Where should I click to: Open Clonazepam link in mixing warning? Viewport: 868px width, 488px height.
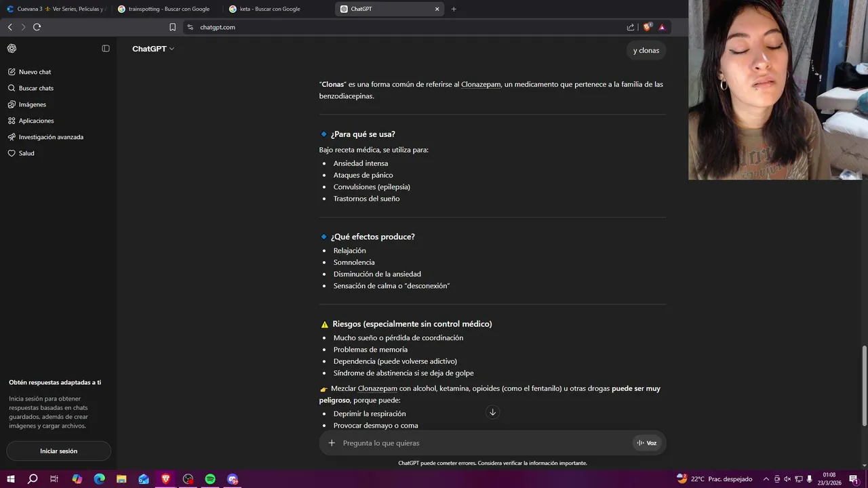coord(378,388)
